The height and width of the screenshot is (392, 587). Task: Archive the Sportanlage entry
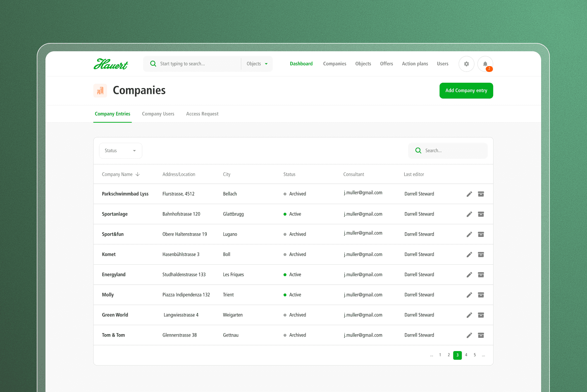click(481, 214)
